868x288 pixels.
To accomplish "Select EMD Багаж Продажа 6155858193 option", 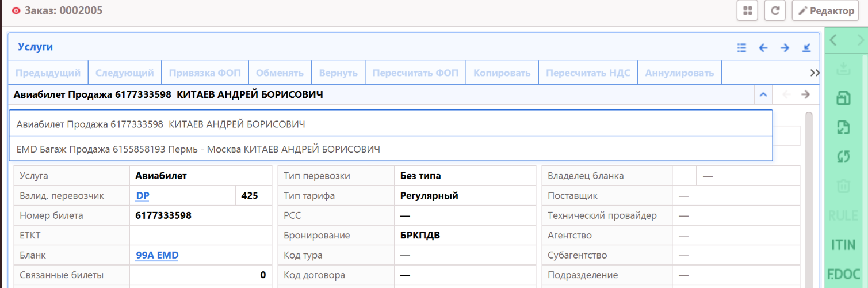I will tap(198, 149).
